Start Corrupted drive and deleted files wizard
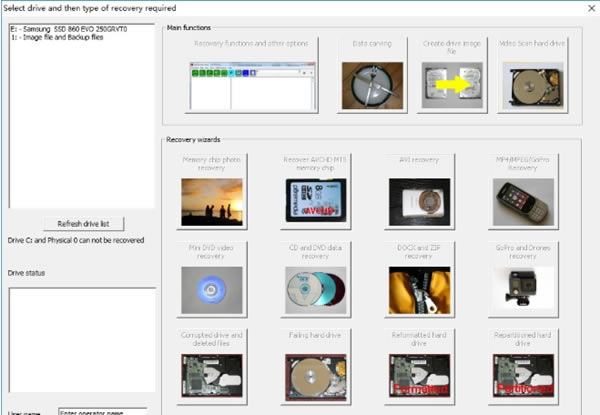 coord(212,367)
